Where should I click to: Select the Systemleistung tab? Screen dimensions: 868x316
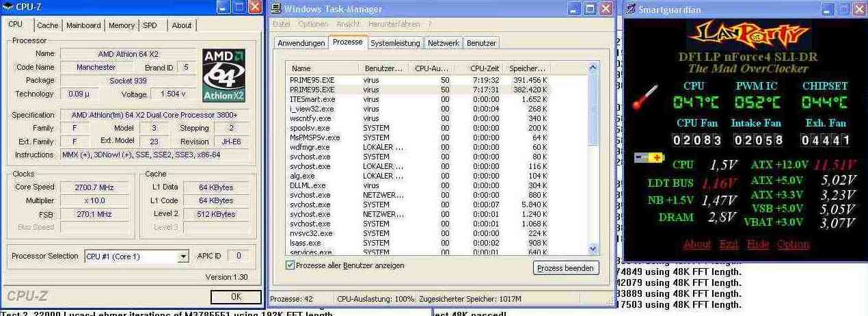tap(395, 43)
